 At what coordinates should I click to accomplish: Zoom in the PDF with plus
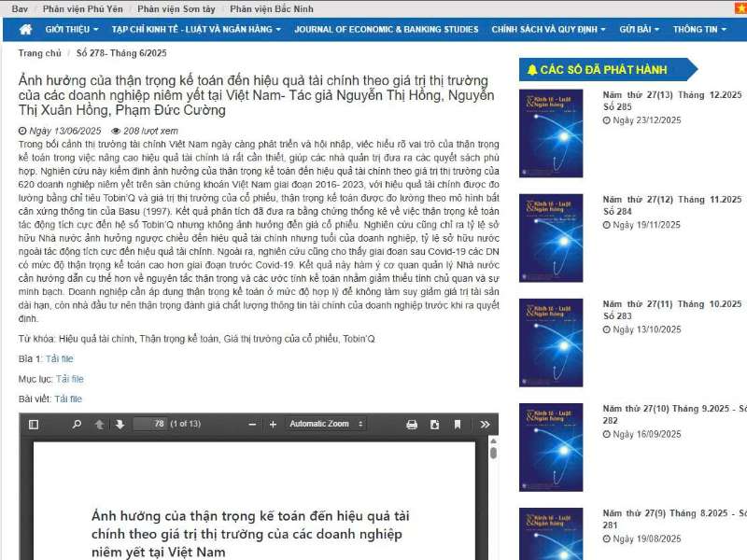point(273,425)
